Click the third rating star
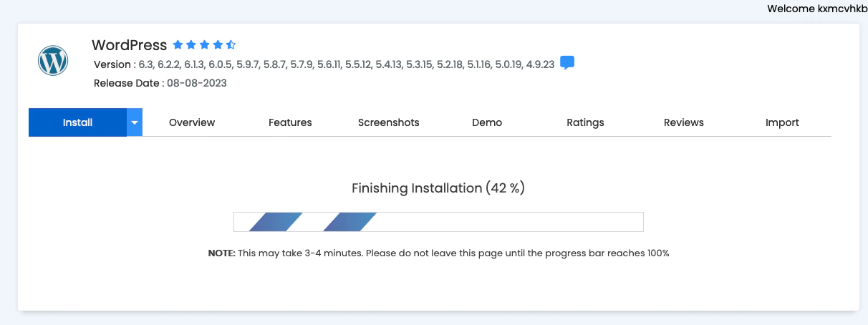 (x=204, y=45)
